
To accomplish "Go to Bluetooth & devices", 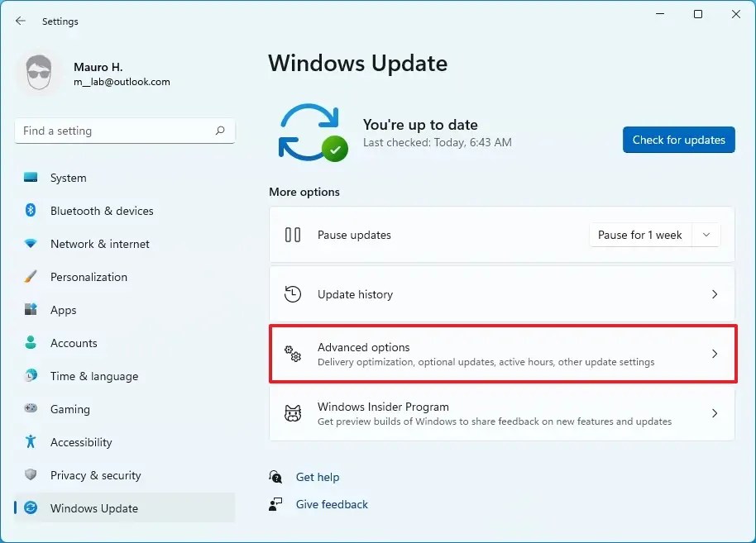I will pyautogui.click(x=124, y=211).
